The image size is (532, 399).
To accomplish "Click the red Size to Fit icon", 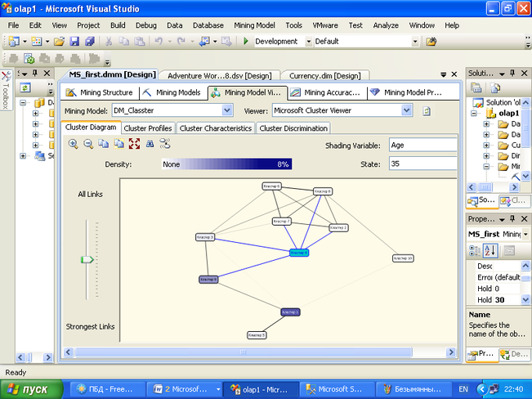I will (134, 144).
